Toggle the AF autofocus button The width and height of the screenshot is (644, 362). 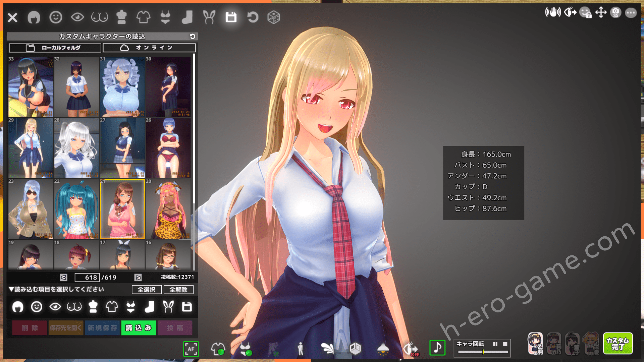(191, 349)
